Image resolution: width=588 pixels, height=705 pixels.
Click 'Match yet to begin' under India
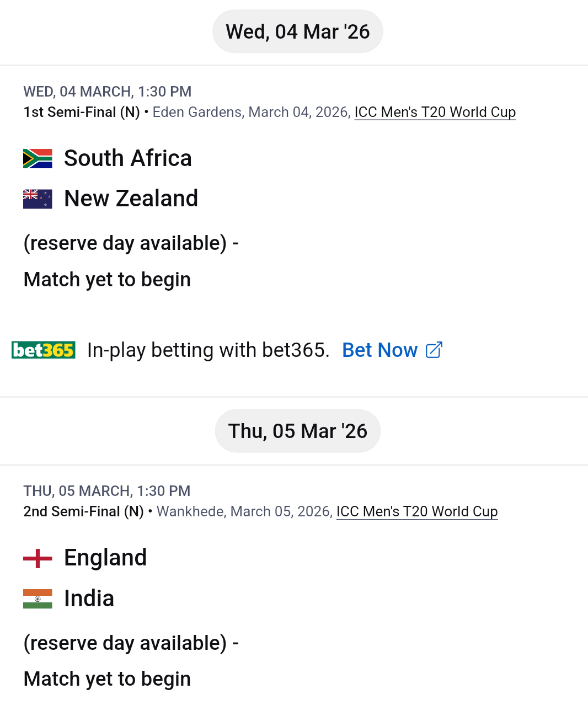coord(107,679)
